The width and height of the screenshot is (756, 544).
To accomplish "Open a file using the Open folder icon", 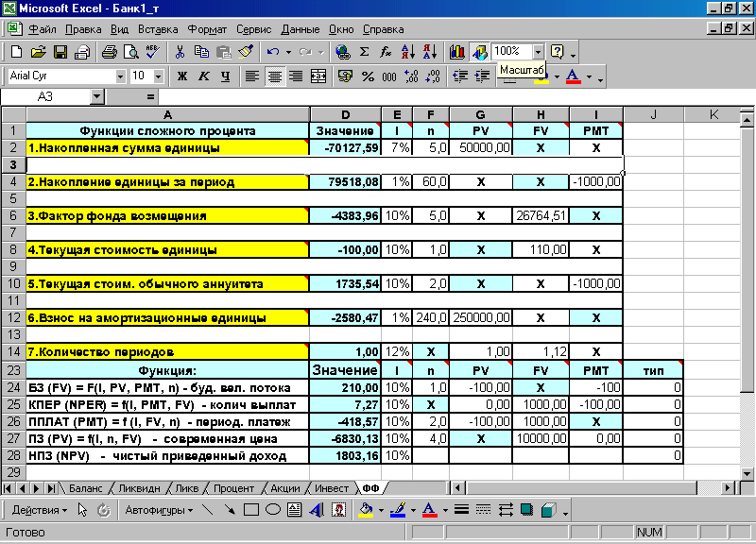I will (x=38, y=52).
